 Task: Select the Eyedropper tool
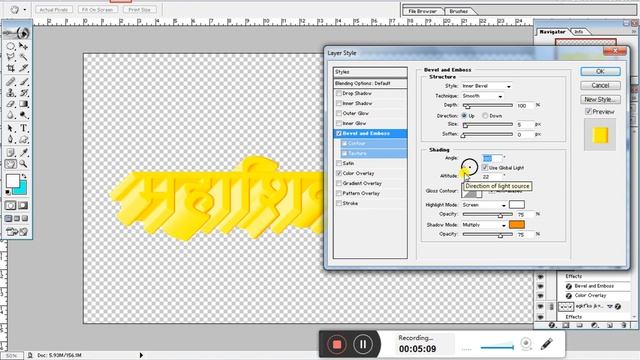(23, 153)
